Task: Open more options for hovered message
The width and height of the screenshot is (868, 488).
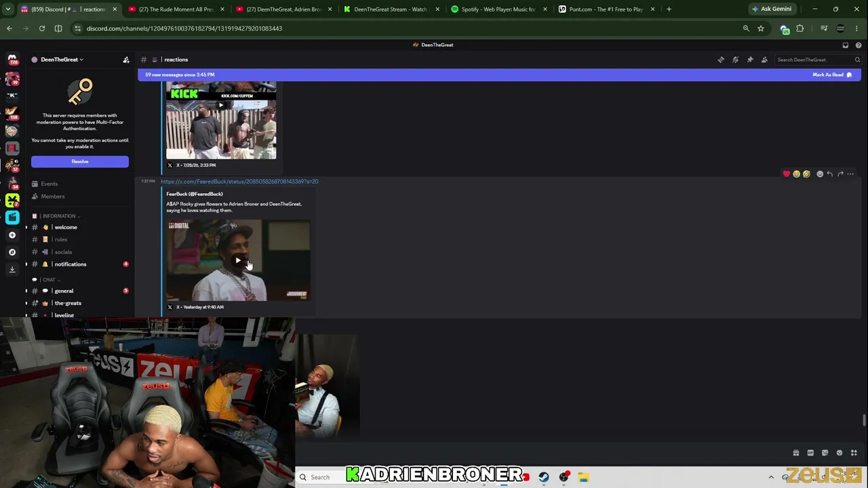Action: pos(850,174)
